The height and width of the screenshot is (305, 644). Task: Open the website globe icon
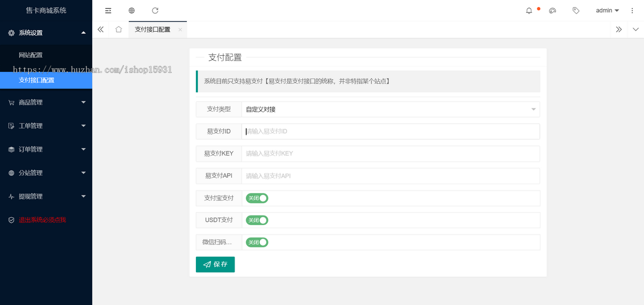(x=132, y=10)
